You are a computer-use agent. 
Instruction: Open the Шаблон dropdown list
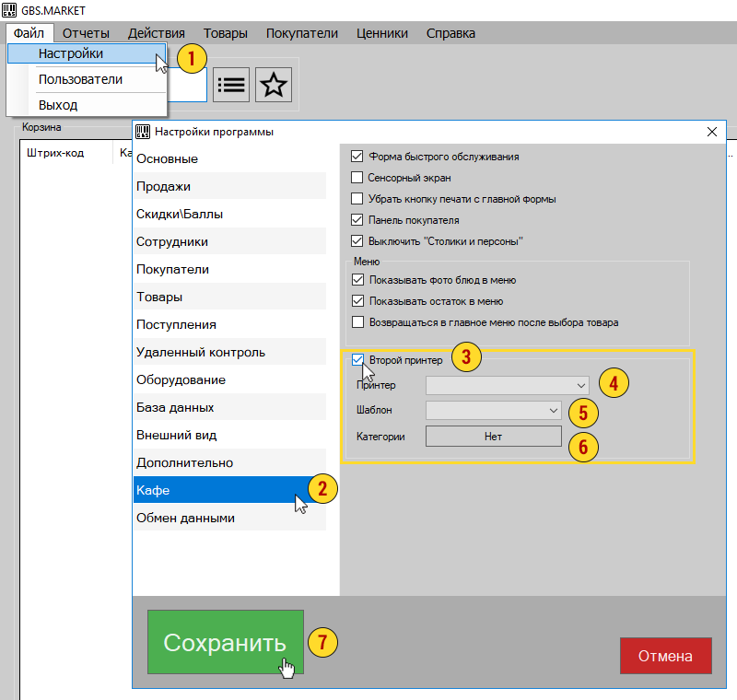point(494,410)
